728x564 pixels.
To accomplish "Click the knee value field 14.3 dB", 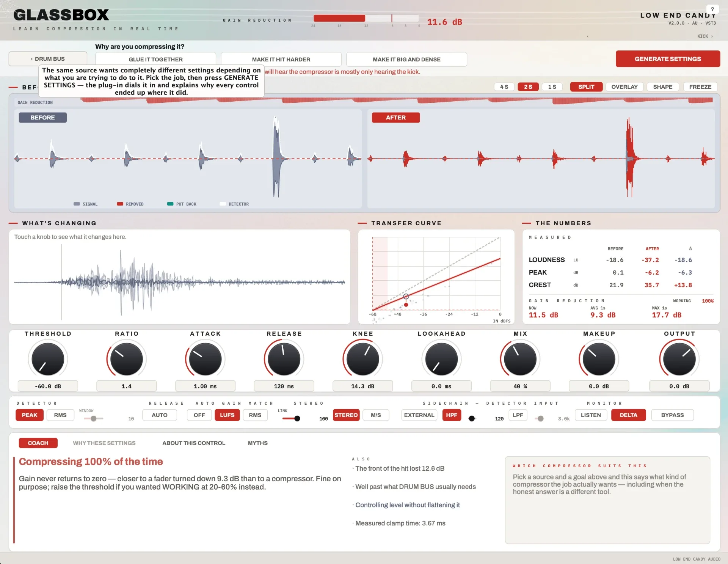I will tap(363, 386).
